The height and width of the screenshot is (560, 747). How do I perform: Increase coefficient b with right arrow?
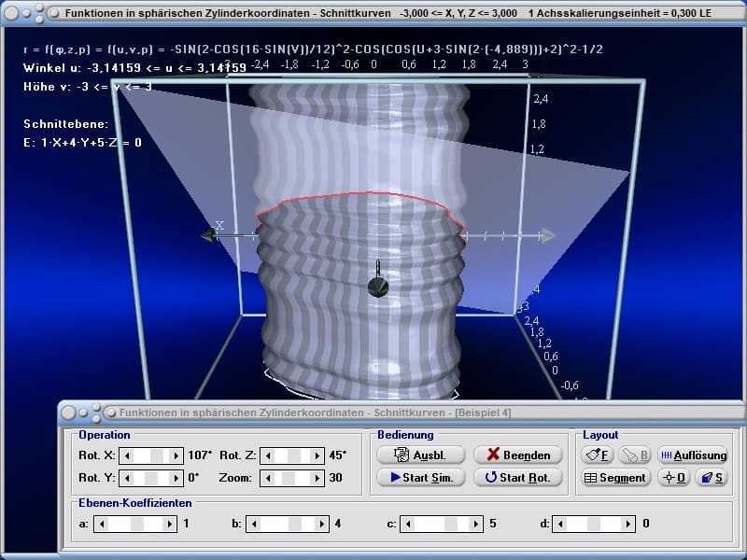click(x=321, y=524)
